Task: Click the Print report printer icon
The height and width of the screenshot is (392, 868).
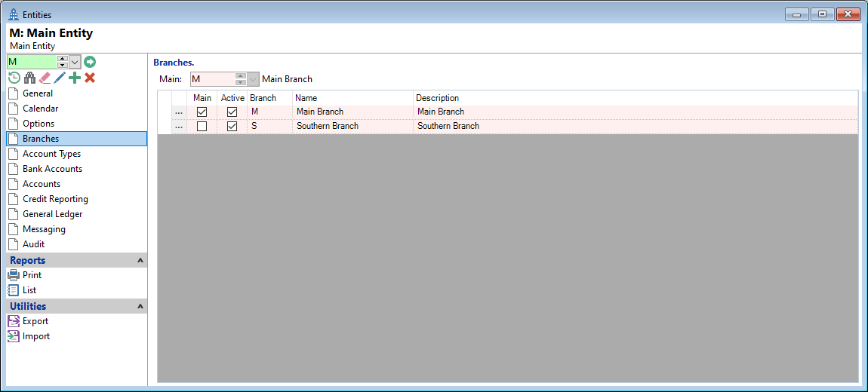Action: 14,275
